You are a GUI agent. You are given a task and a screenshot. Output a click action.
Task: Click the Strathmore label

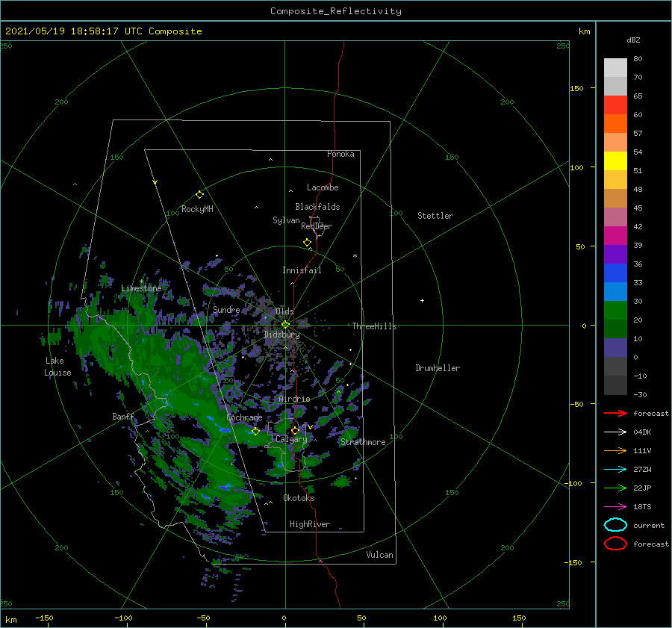(363, 442)
